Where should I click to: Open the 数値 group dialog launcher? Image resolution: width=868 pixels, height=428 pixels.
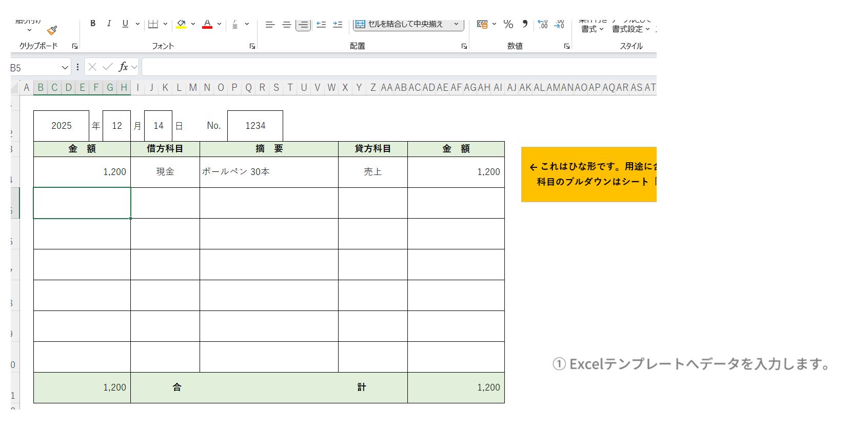pyautogui.click(x=567, y=46)
